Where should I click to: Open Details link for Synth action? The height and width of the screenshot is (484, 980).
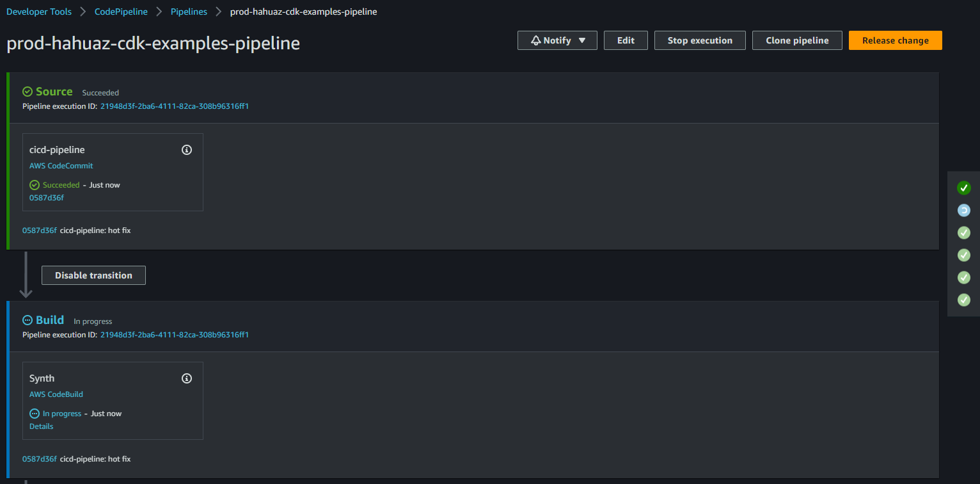(42, 426)
